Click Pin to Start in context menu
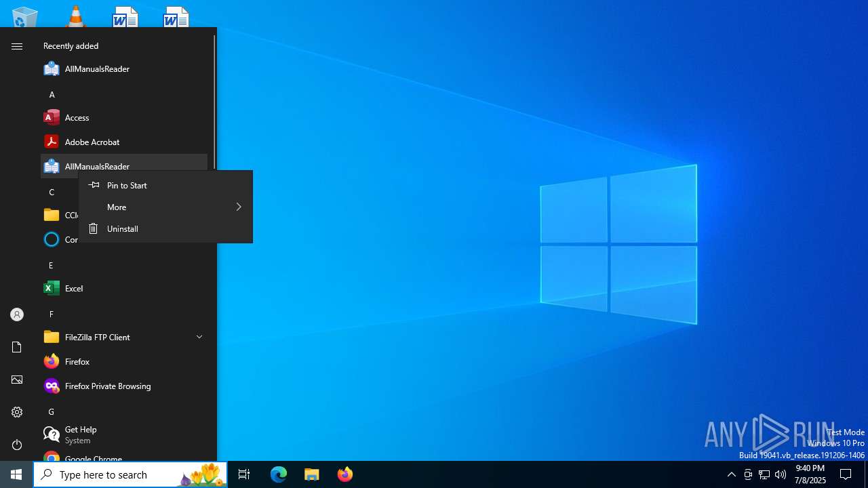The width and height of the screenshot is (868, 488). [x=165, y=185]
